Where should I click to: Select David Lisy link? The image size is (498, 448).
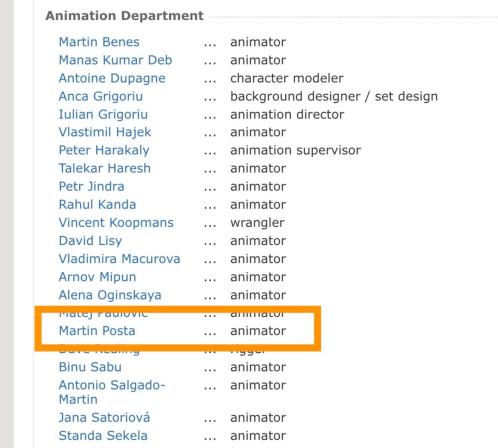tap(90, 241)
